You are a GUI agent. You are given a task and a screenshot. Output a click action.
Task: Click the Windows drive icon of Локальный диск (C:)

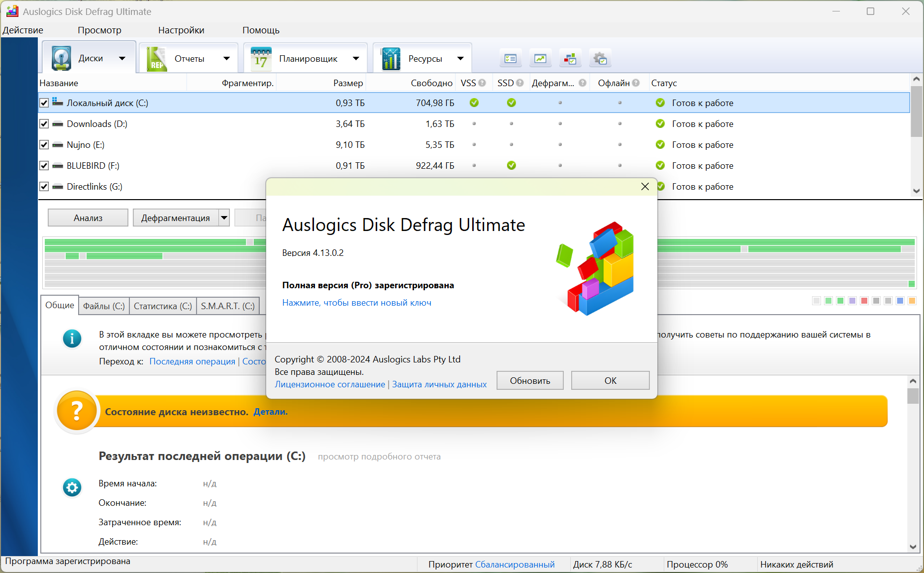point(58,102)
